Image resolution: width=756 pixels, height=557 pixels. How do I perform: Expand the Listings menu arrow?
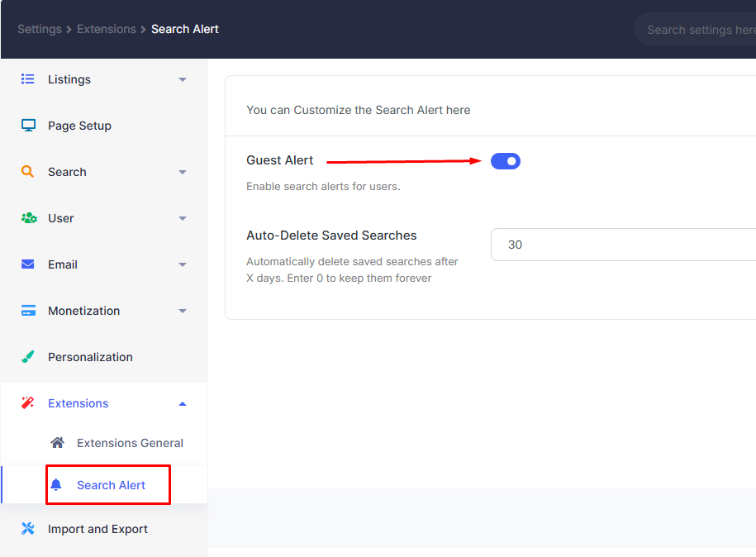click(x=183, y=80)
